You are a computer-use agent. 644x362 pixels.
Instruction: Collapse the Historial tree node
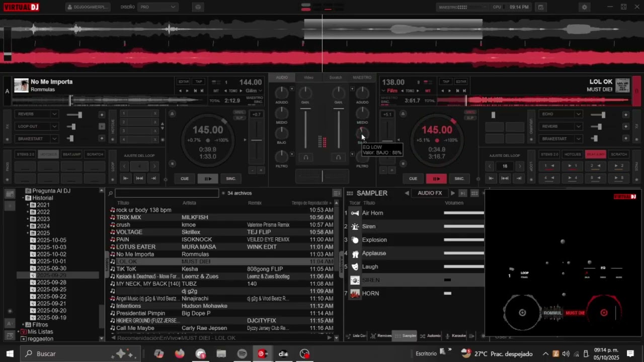pos(23,198)
